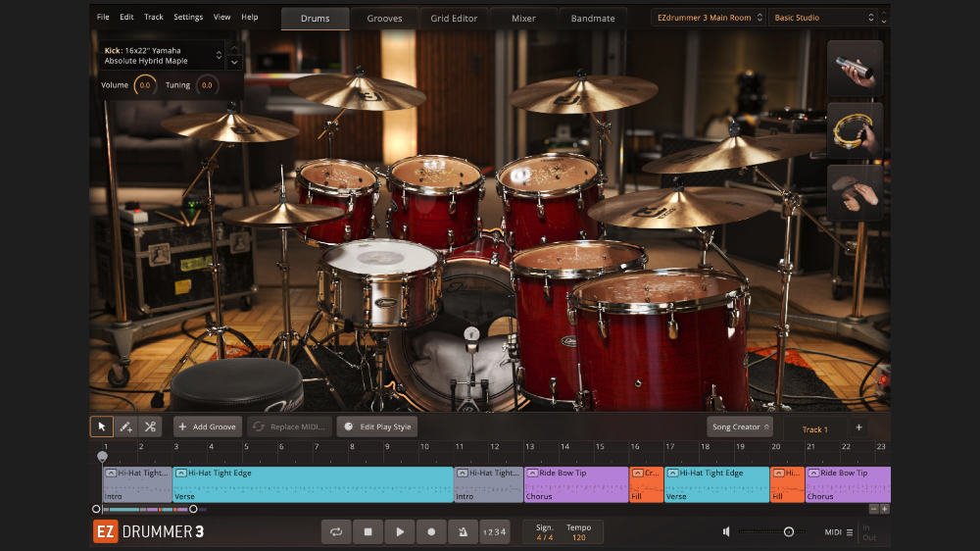
Task: Open the Settings menu
Action: 188,17
